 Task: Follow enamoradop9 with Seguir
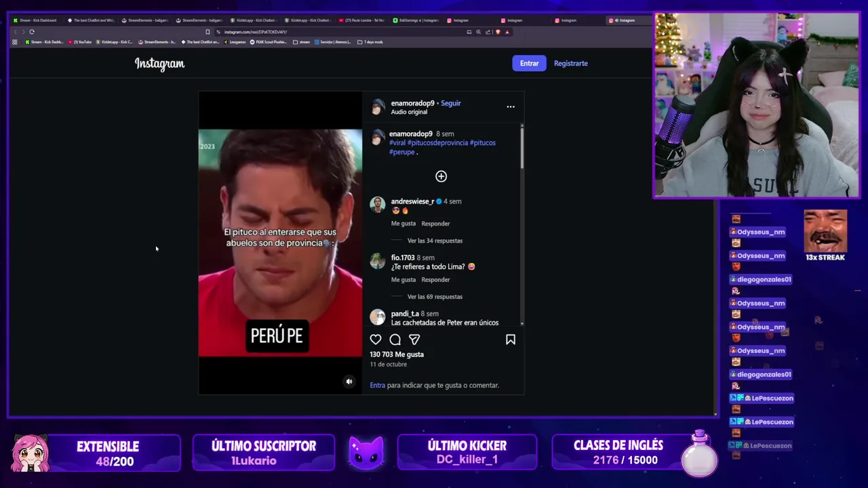coord(451,104)
